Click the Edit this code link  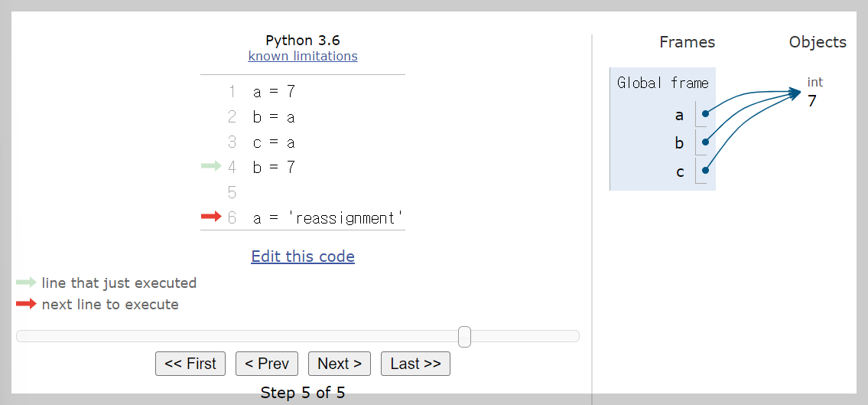[303, 256]
